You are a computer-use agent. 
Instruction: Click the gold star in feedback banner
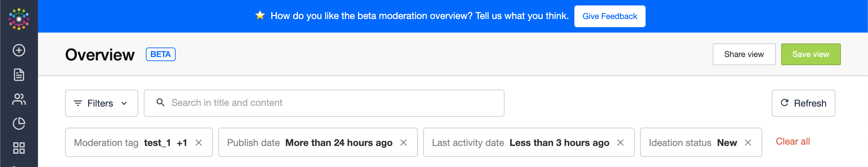260,15
